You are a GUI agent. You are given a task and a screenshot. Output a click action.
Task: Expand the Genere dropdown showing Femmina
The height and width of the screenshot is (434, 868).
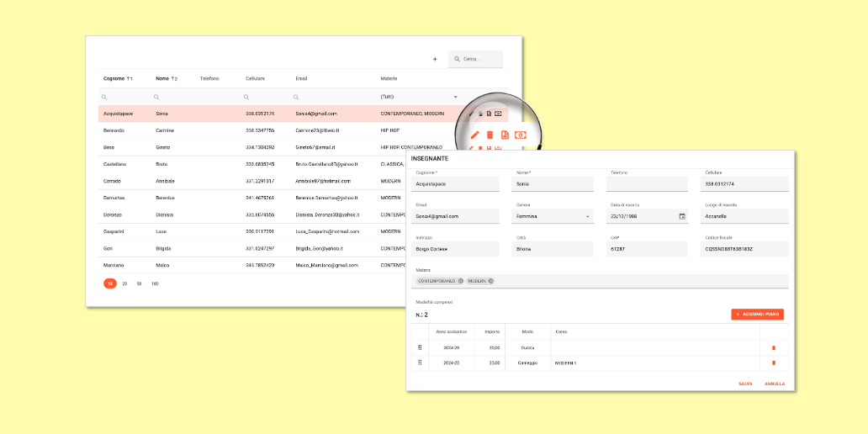[x=587, y=216]
